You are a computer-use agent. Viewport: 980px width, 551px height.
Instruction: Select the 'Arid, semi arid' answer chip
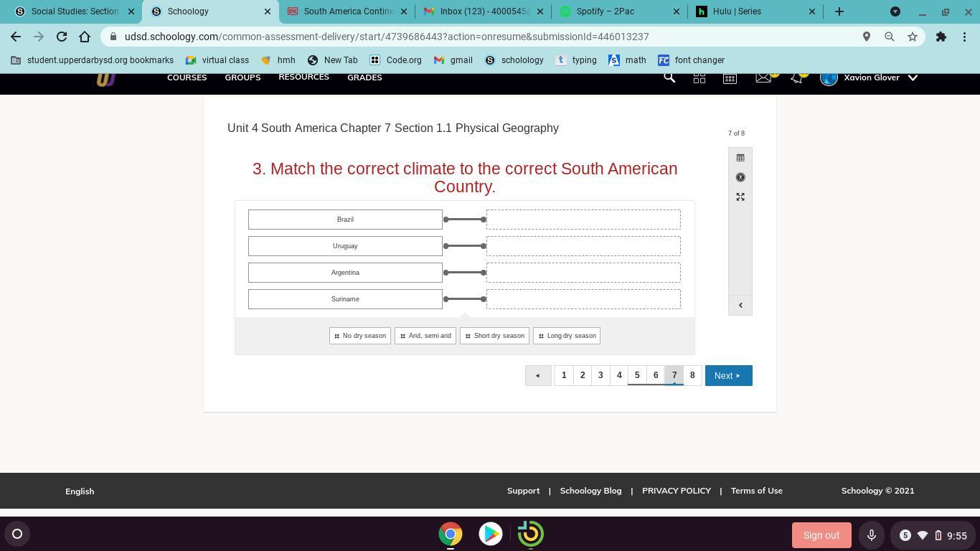(425, 336)
